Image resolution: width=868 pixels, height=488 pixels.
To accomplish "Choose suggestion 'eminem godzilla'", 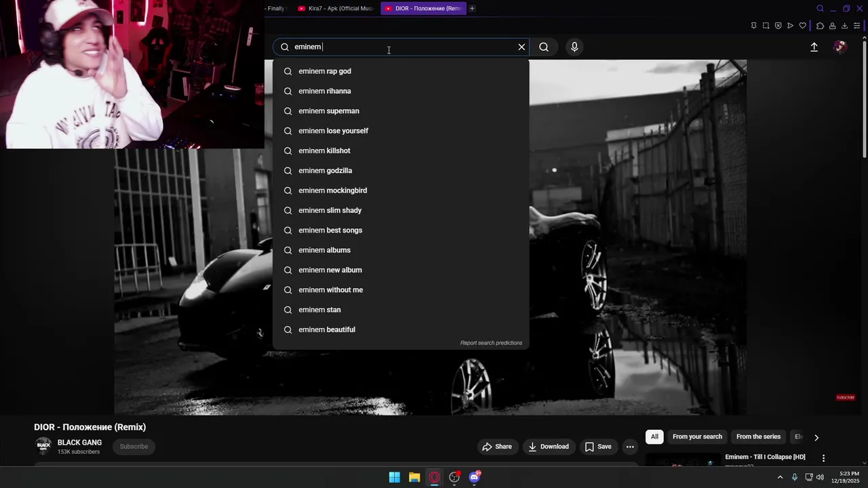I will [x=401, y=170].
